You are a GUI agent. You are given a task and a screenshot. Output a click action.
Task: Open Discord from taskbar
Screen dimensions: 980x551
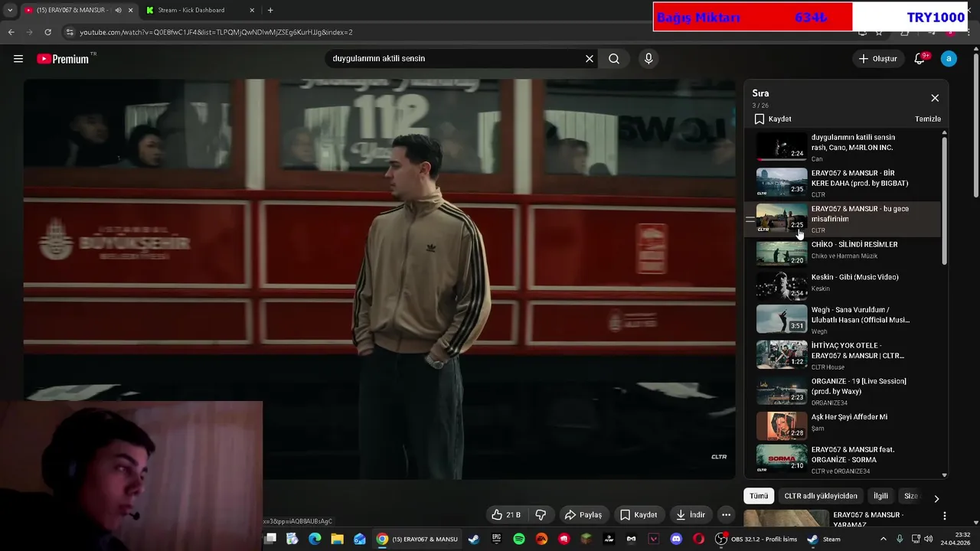[x=676, y=539]
